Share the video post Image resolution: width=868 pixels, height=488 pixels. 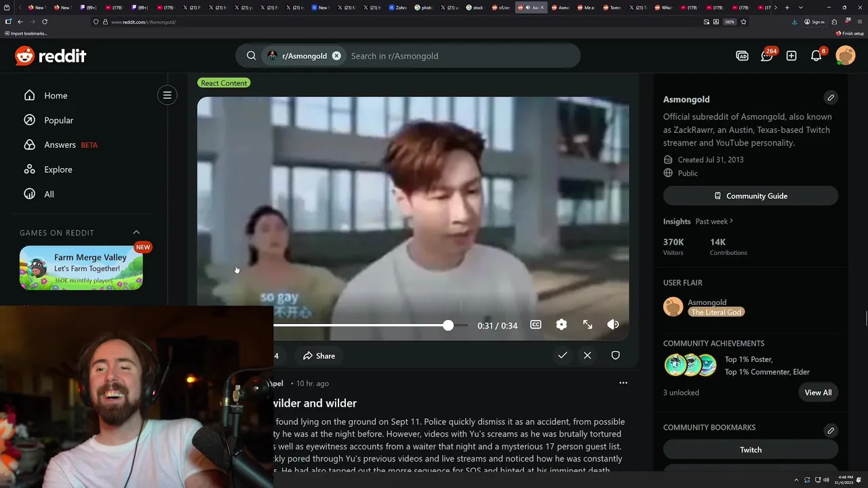319,356
